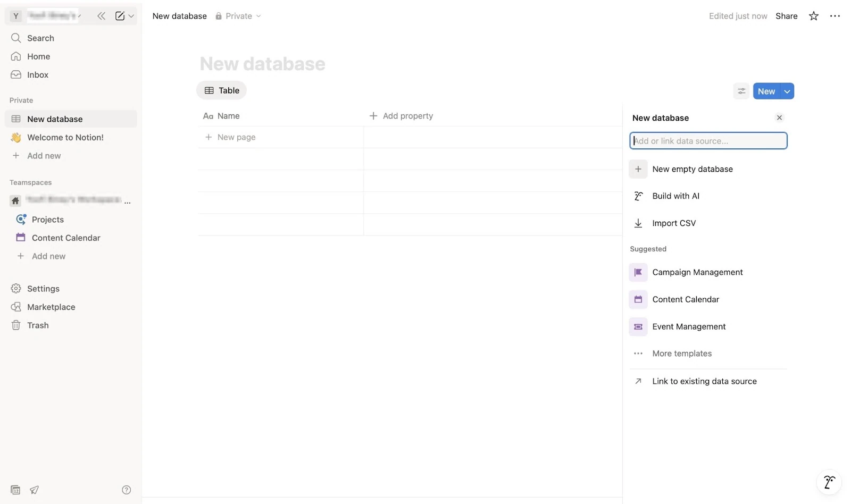This screenshot has width=851, height=504.
Task: Open dropdown arrow beside compose icon
Action: [131, 16]
